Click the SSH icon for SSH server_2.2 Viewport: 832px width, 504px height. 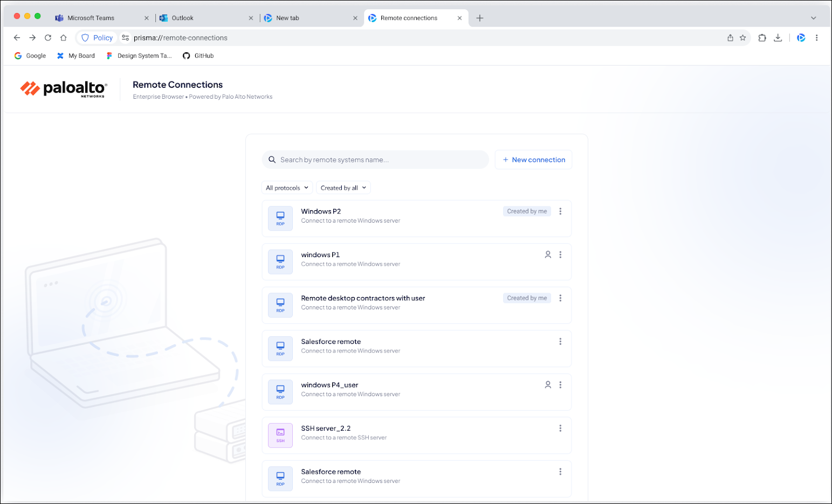click(280, 435)
